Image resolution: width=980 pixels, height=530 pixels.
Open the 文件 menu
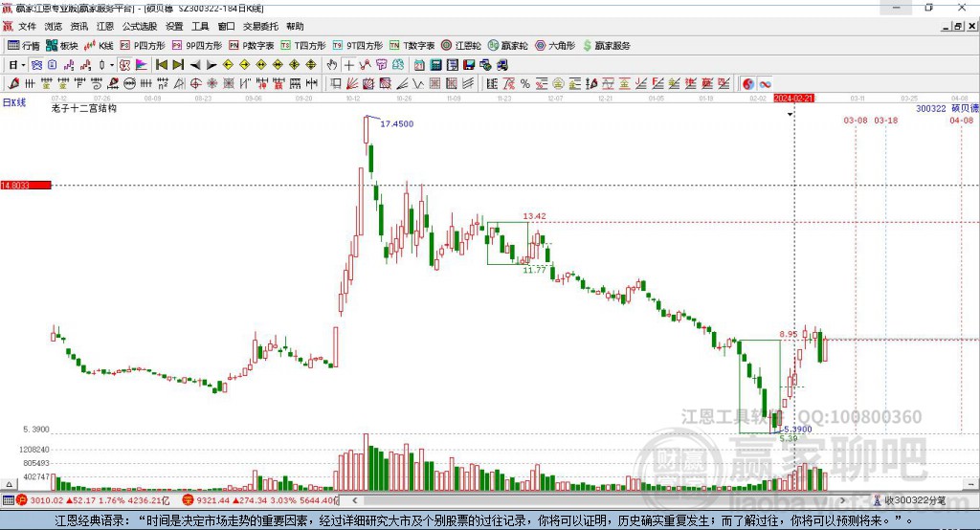click(27, 26)
